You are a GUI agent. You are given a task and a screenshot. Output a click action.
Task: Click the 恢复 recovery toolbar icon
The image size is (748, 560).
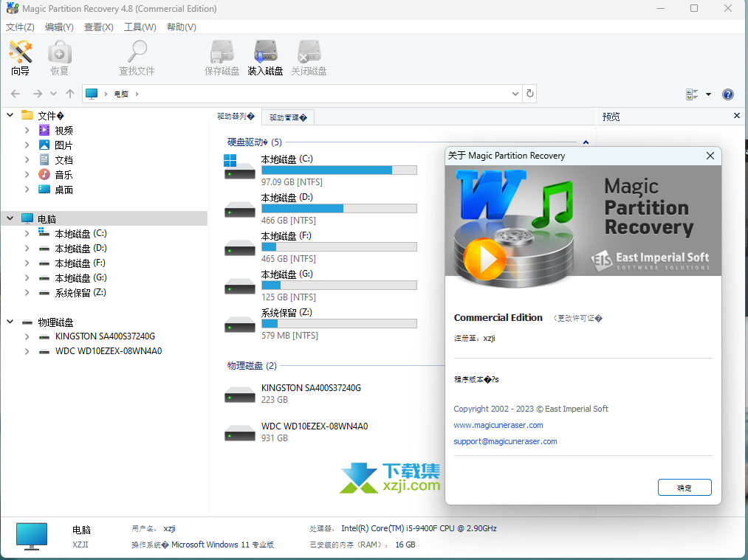60,58
